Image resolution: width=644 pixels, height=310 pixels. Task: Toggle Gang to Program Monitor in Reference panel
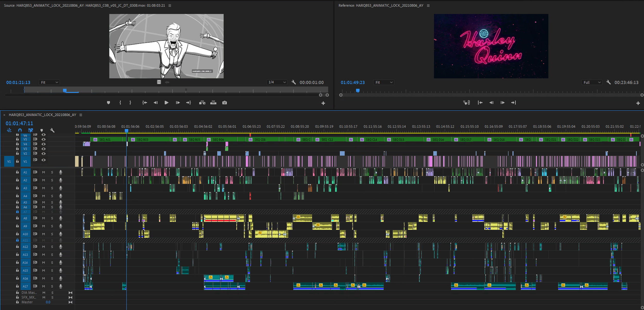coord(467,103)
